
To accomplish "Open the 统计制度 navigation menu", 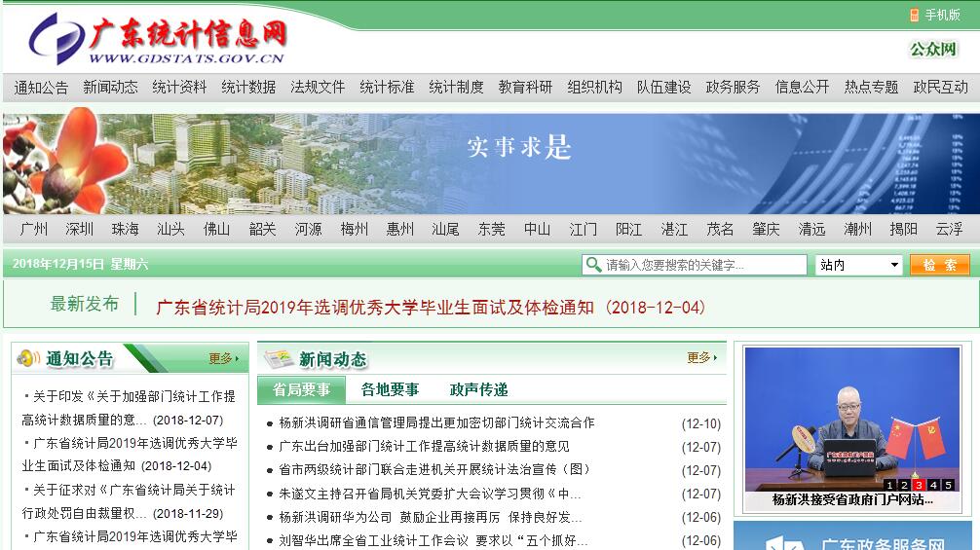I will click(456, 87).
